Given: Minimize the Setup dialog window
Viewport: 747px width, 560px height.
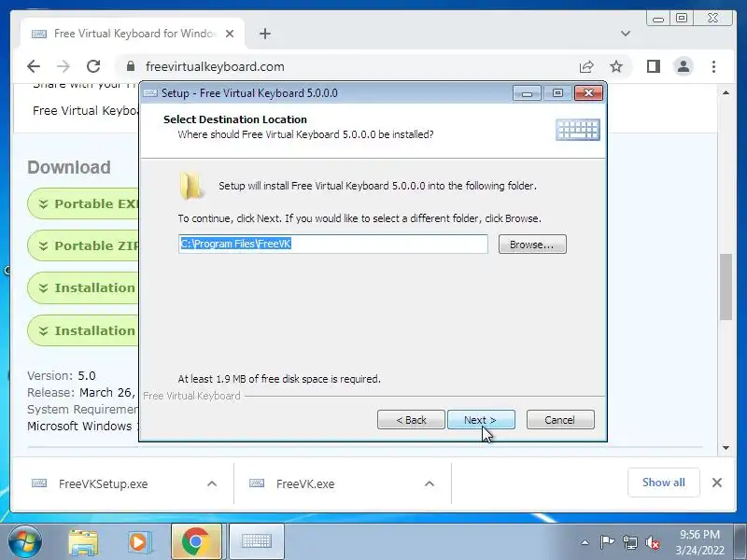Looking at the screenshot, I should coord(527,92).
